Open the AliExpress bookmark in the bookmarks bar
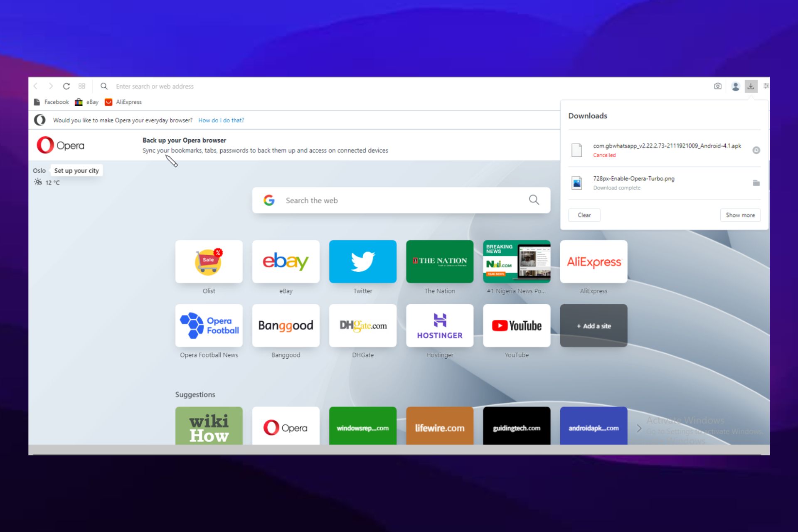This screenshot has width=798, height=532. pos(123,102)
